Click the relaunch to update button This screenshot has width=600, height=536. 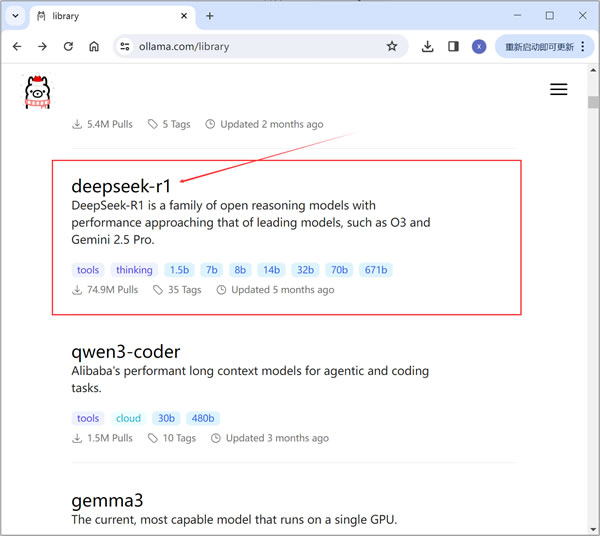539,46
